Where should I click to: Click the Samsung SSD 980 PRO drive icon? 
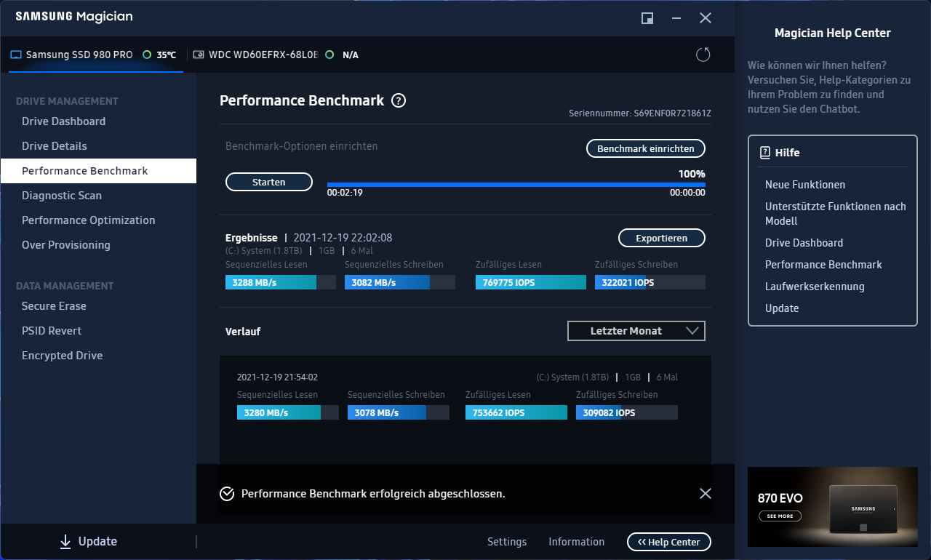(x=16, y=55)
